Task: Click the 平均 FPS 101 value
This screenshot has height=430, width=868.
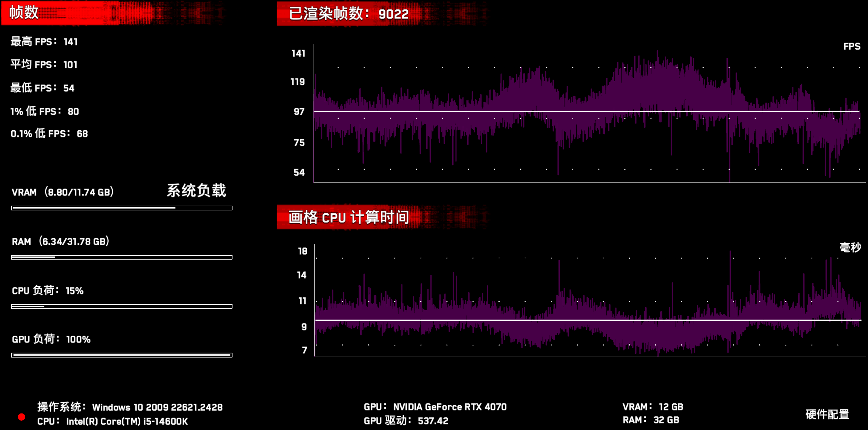Action: [70, 65]
